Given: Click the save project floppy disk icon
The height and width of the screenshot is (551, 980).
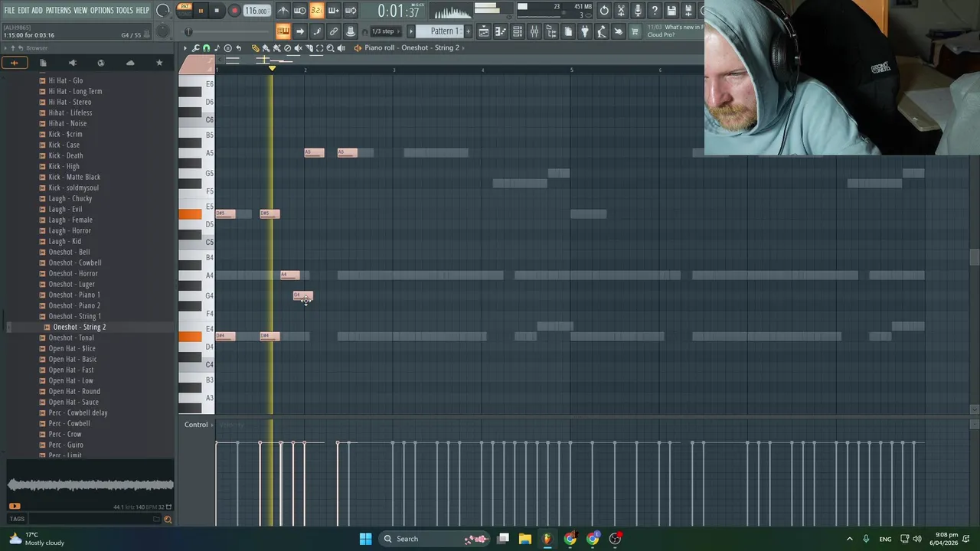Looking at the screenshot, I should coord(671,11).
